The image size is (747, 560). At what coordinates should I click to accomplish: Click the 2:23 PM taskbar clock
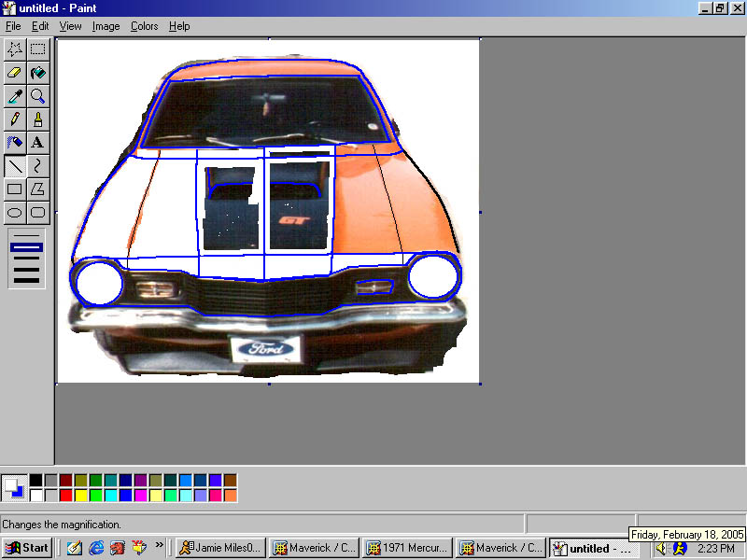(x=717, y=549)
